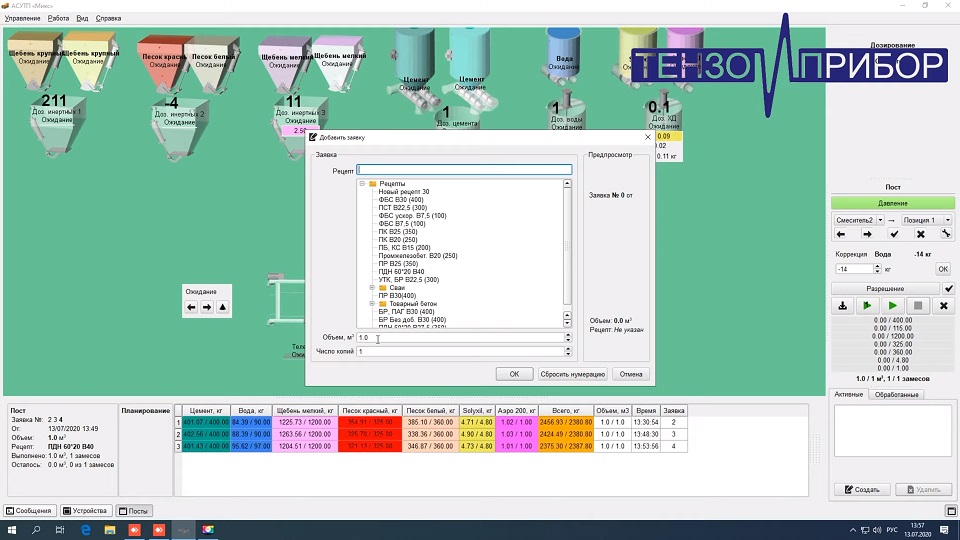Image resolution: width=960 pixels, height=540 pixels.
Task: Open the Управление menu
Action: 23,18
